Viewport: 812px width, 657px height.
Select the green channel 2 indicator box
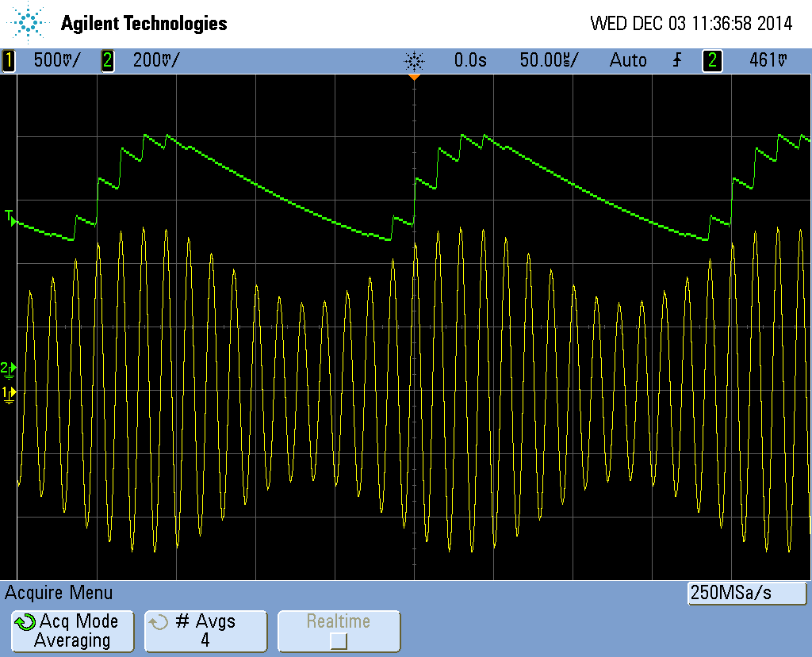107,60
